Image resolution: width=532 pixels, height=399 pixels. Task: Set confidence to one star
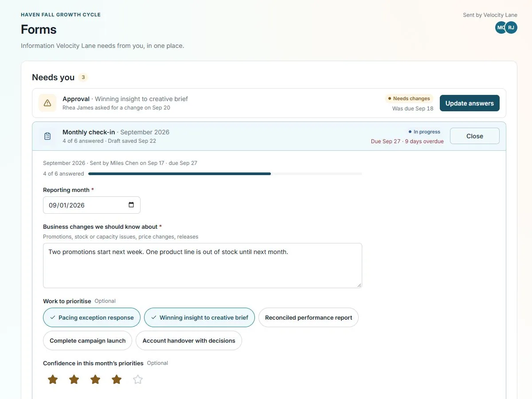[53, 379]
